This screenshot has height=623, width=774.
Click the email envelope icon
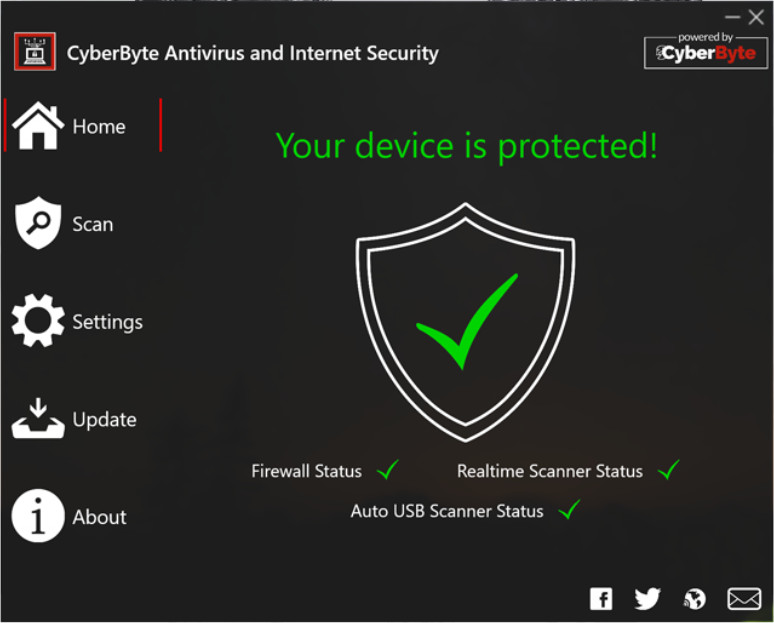744,598
